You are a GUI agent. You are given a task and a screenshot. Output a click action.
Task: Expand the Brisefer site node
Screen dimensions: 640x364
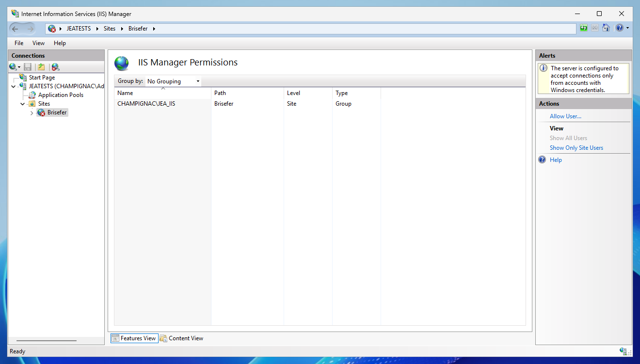point(32,113)
